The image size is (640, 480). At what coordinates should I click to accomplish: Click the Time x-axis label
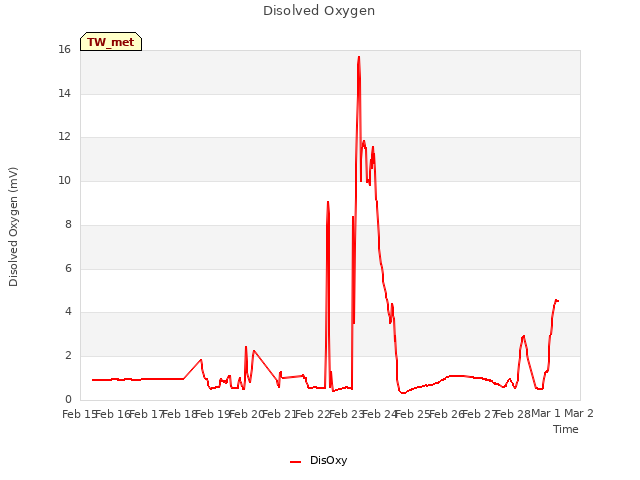(x=566, y=429)
